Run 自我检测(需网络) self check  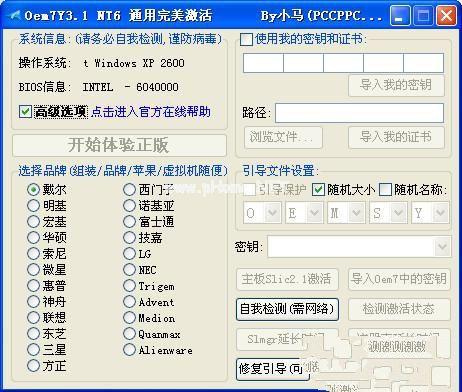[287, 309]
